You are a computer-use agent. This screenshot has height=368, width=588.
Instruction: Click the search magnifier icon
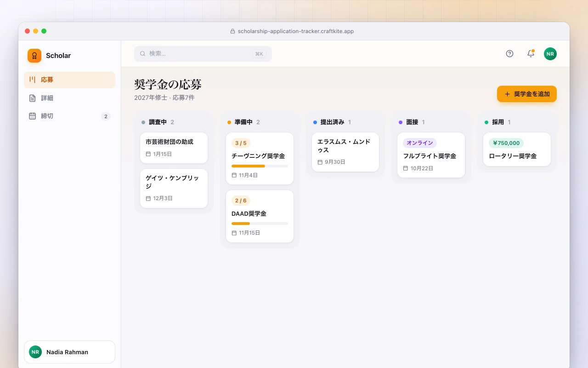click(x=143, y=54)
